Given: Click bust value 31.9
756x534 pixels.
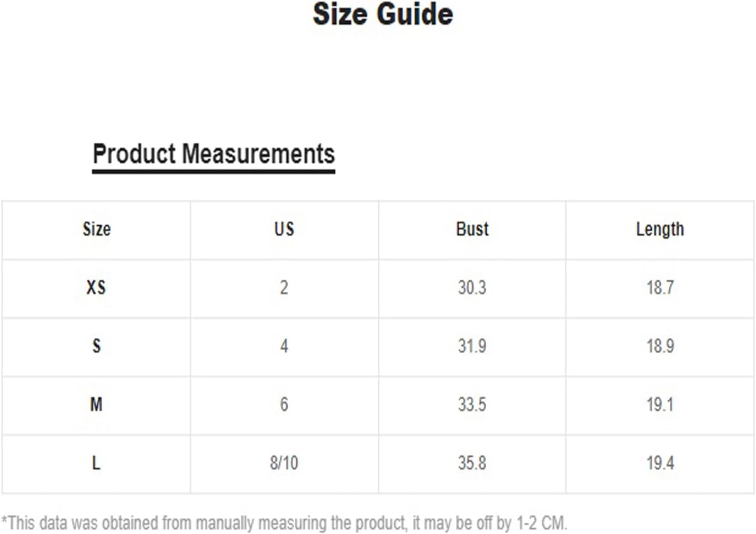Looking at the screenshot, I should (472, 346).
